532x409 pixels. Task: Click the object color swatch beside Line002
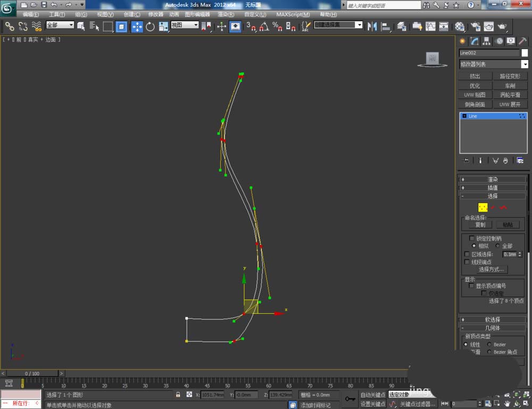pyautogui.click(x=525, y=53)
